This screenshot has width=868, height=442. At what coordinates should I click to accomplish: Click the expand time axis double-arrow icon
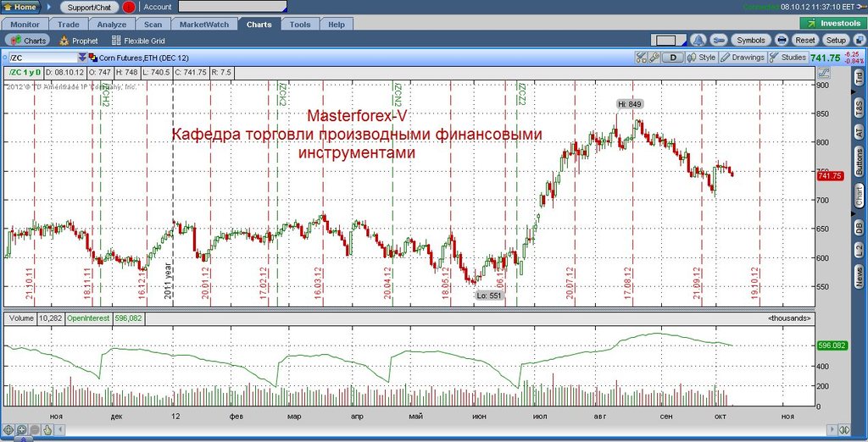(x=845, y=429)
